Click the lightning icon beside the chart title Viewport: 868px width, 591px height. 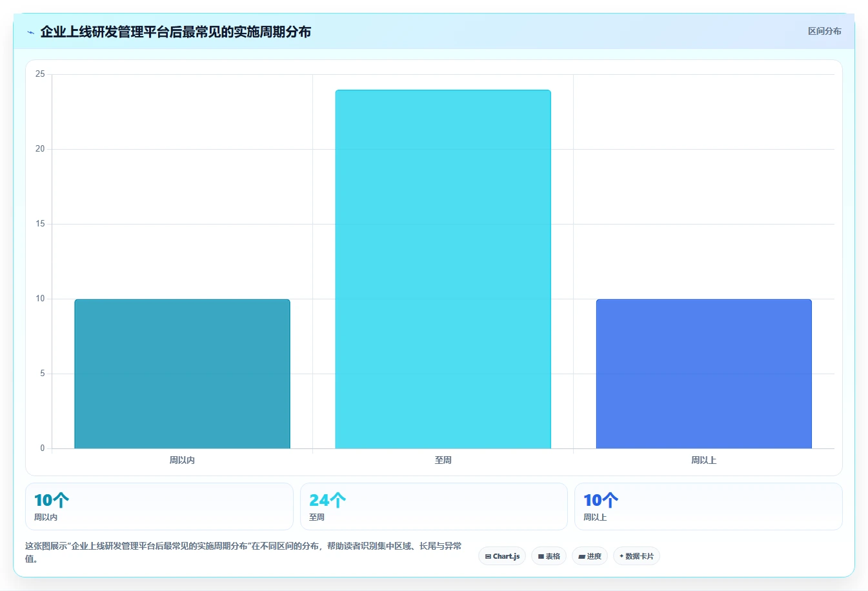[x=30, y=32]
